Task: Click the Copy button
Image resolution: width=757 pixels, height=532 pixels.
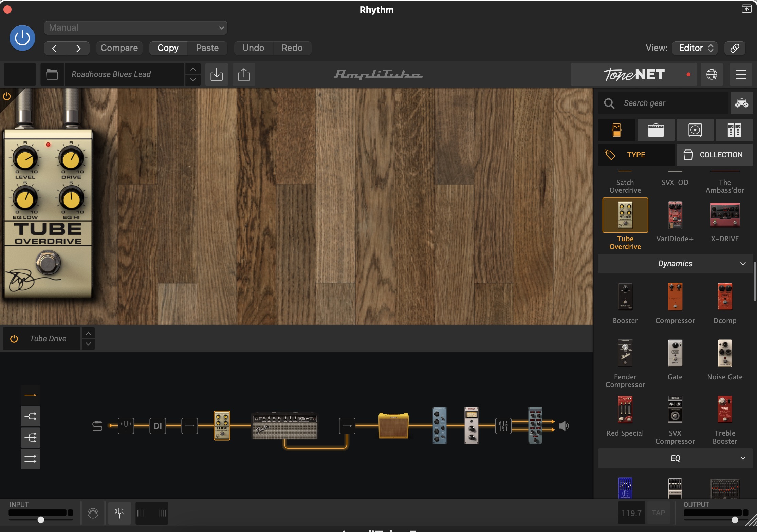Action: pos(168,48)
